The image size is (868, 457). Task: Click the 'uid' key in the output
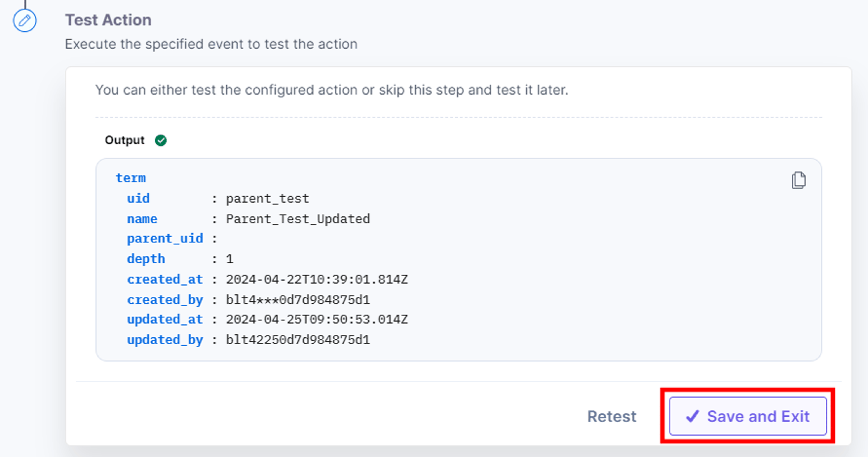pyautogui.click(x=138, y=198)
